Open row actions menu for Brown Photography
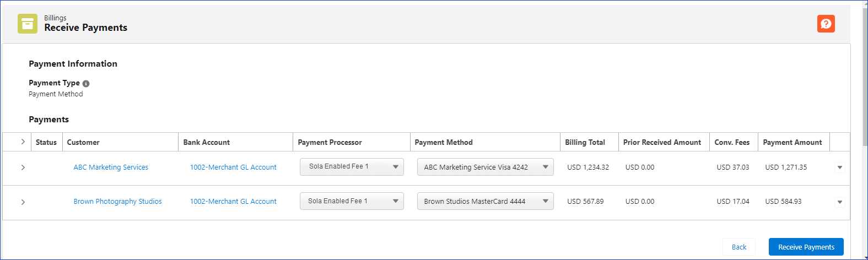The width and height of the screenshot is (868, 260). tap(839, 202)
